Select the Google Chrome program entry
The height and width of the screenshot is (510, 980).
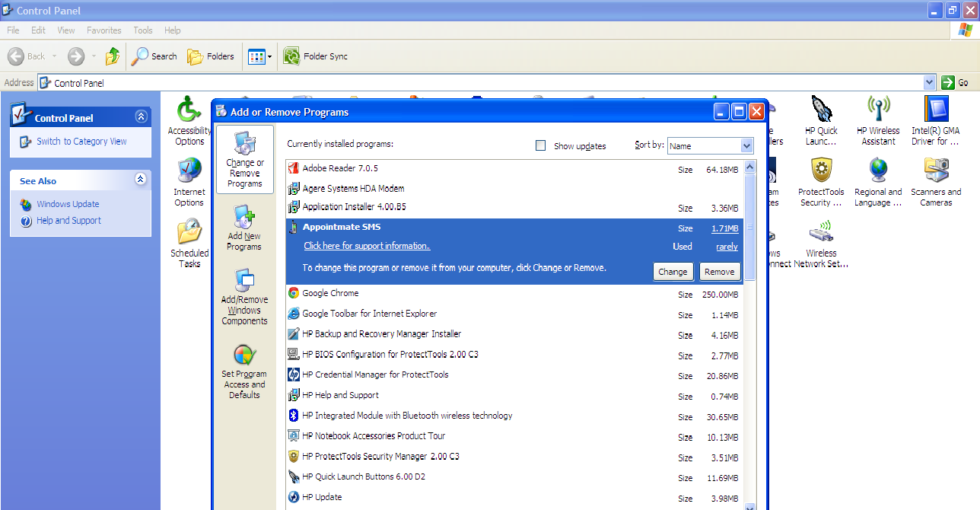(514, 294)
